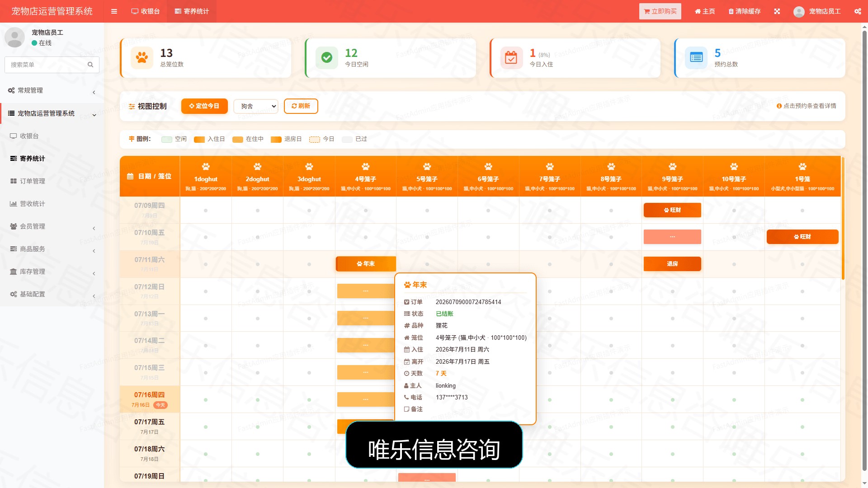Open 收银台 in the sidebar menu
Image resolution: width=868 pixels, height=488 pixels.
(x=52, y=136)
